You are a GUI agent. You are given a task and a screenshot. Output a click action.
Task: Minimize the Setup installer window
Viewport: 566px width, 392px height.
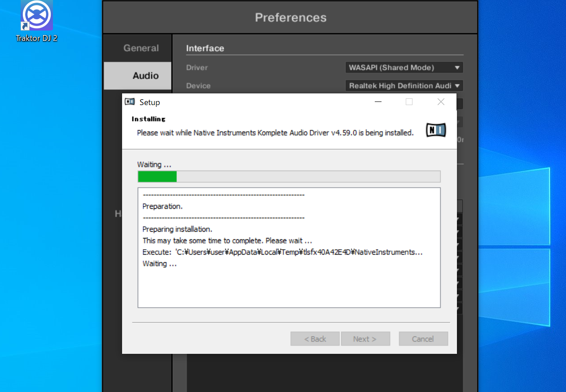(378, 102)
